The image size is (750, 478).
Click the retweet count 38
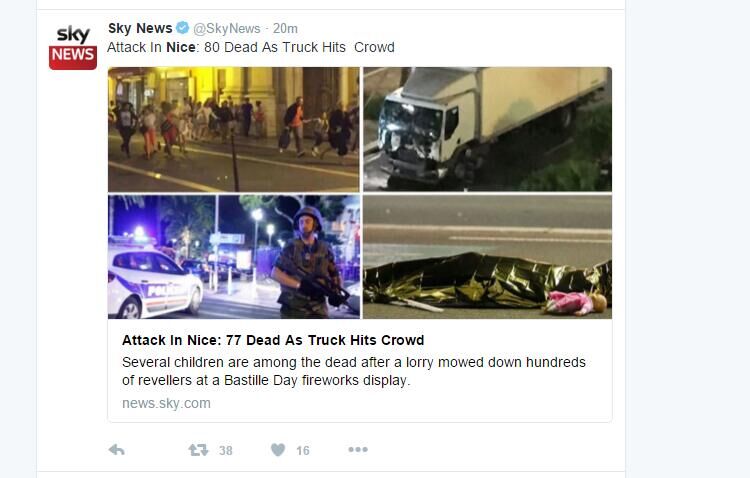[226, 451]
